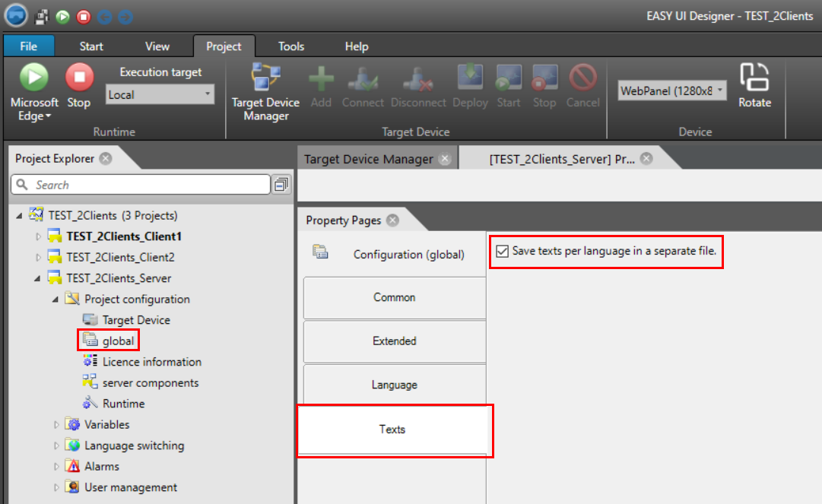This screenshot has height=504, width=822.
Task: Collapse the Project configuration node
Action: coord(56,300)
